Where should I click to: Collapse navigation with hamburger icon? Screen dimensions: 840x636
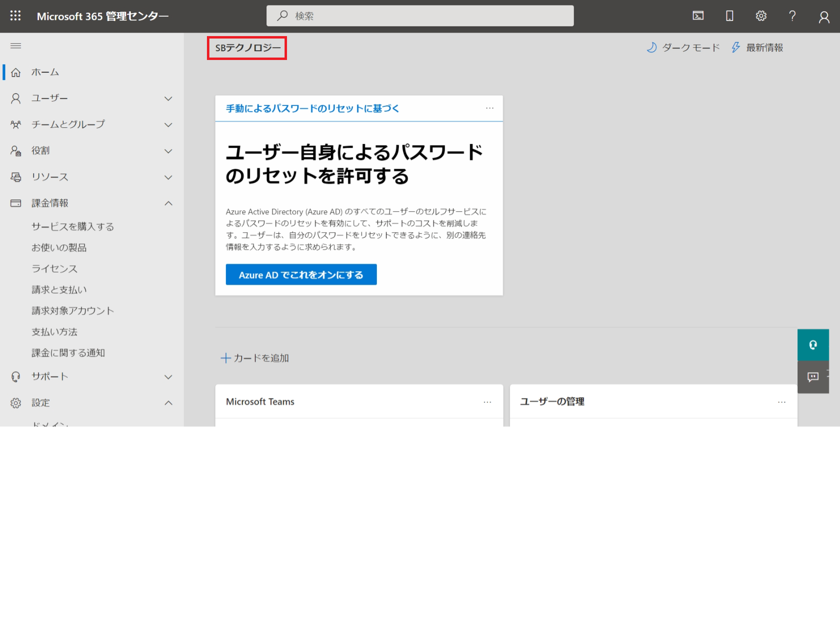point(16,46)
